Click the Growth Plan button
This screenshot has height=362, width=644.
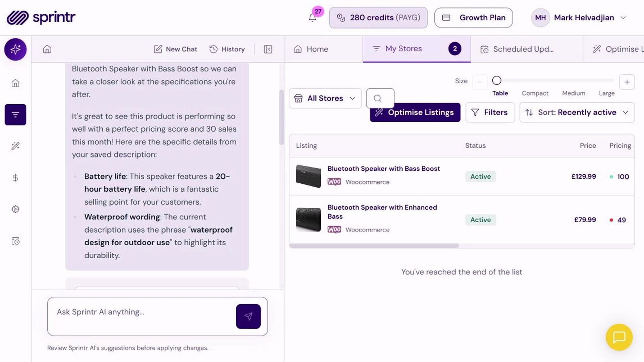[x=473, y=18]
